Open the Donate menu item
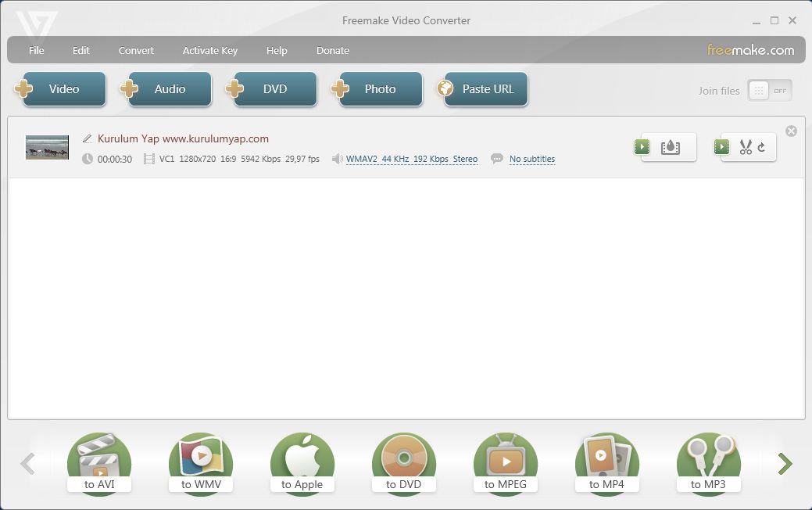 [332, 50]
